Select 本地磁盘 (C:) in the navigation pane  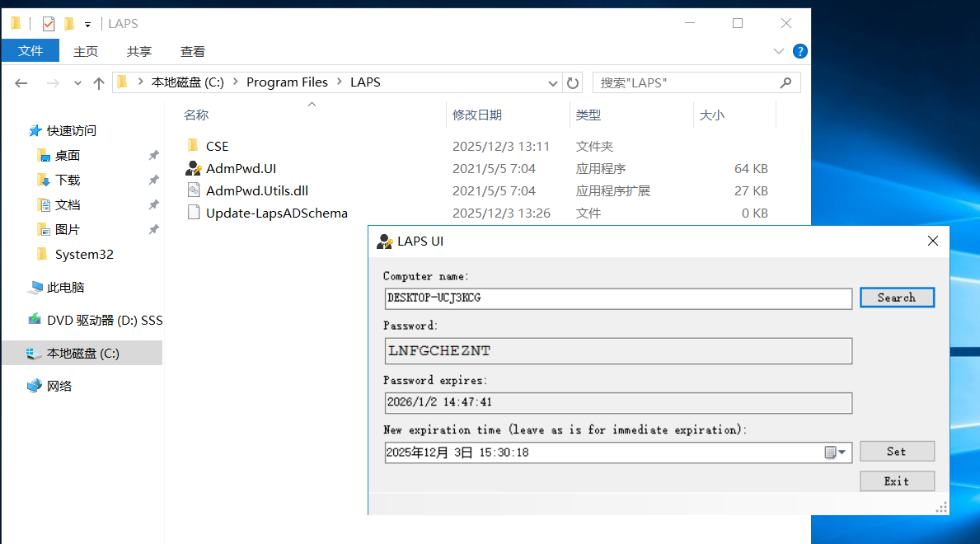(x=82, y=354)
